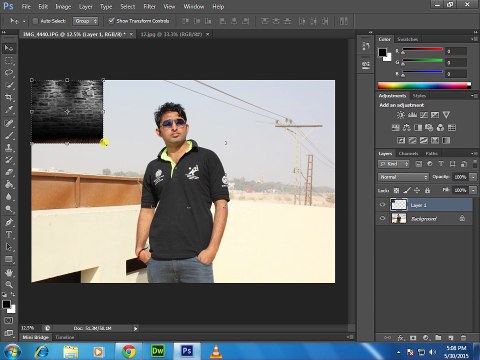
Task: Select the Eraser tool
Action: (x=9, y=172)
